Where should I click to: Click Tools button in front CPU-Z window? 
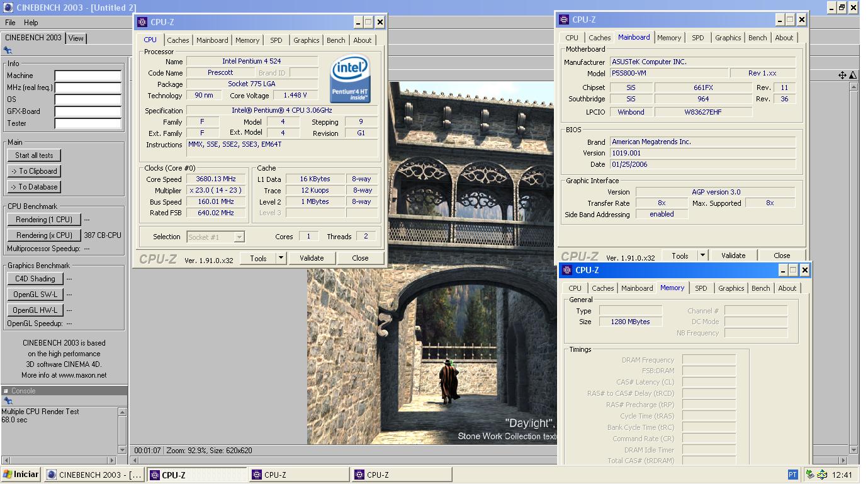(x=258, y=258)
